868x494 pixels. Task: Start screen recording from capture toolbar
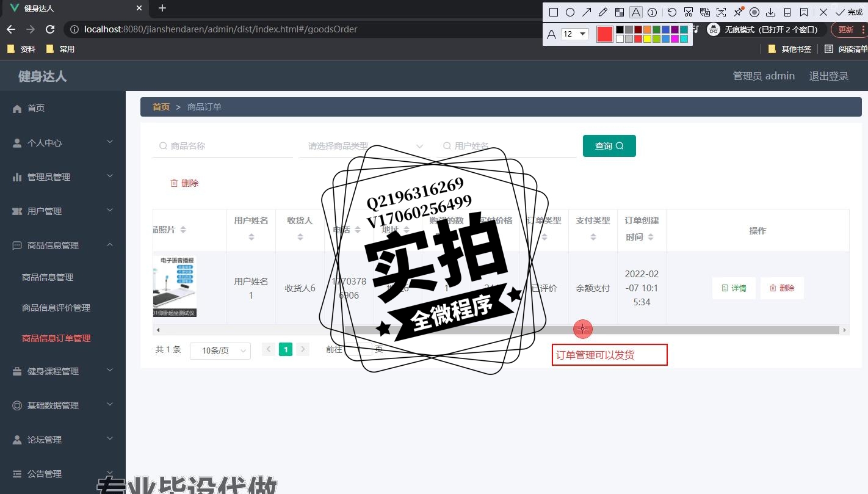(754, 12)
